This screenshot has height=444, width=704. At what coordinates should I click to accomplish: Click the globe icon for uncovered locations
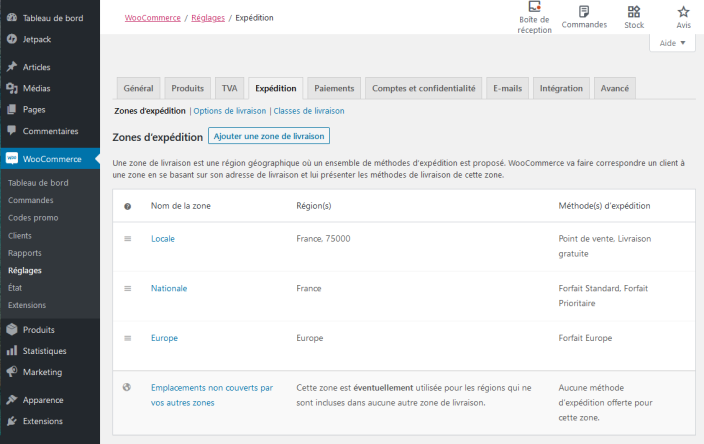tap(127, 387)
